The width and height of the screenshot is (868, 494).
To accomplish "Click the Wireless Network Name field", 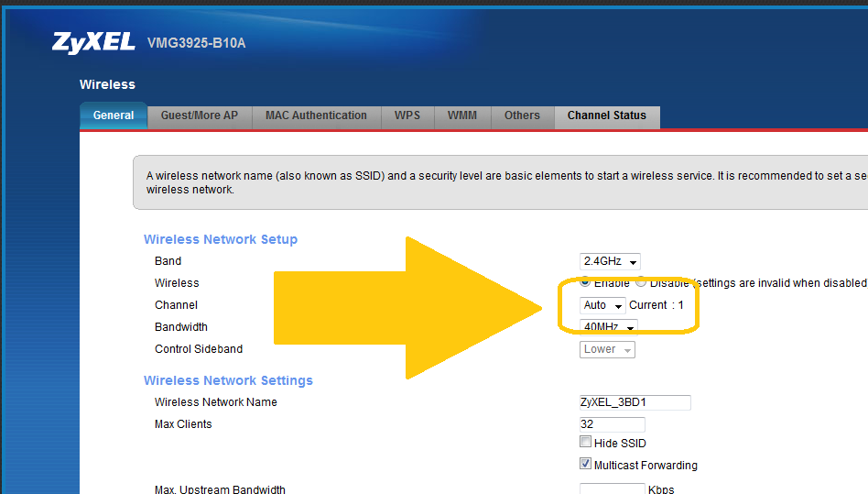I will pyautogui.click(x=635, y=402).
